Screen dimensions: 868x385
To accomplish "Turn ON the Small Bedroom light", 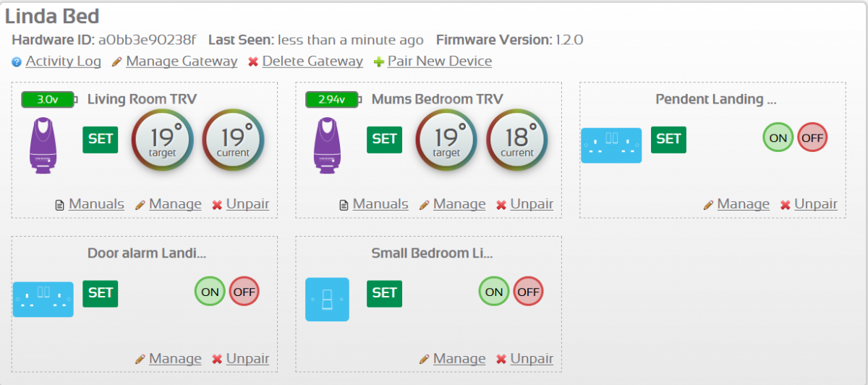I will pyautogui.click(x=494, y=292).
